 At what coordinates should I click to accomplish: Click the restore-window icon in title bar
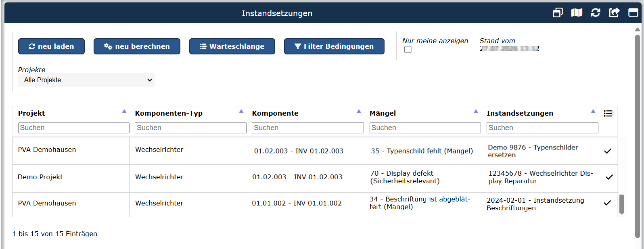[558, 13]
